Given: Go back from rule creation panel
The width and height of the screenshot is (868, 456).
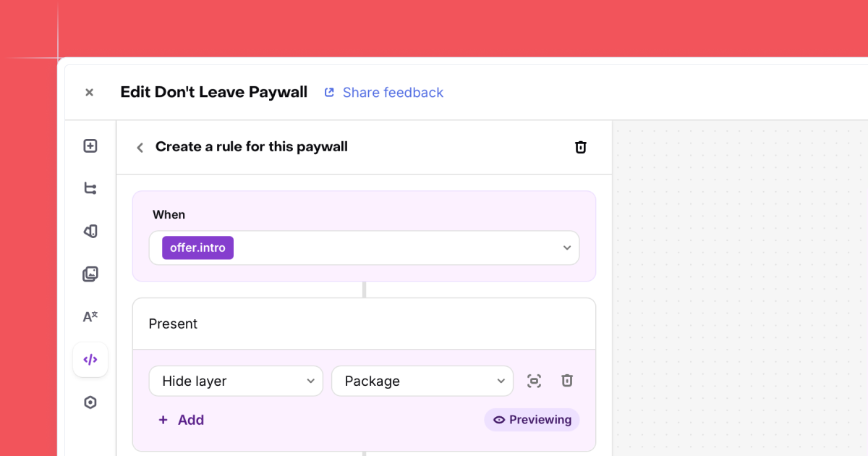Looking at the screenshot, I should 140,148.
